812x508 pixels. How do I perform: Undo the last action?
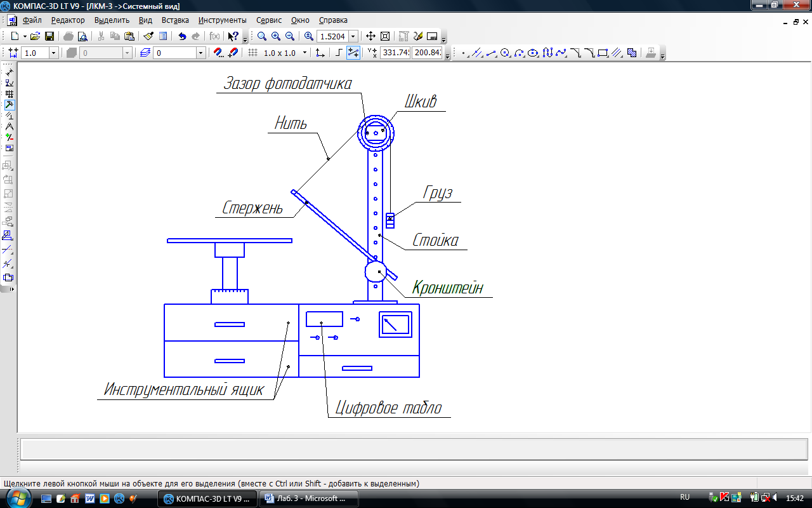pyautogui.click(x=183, y=36)
